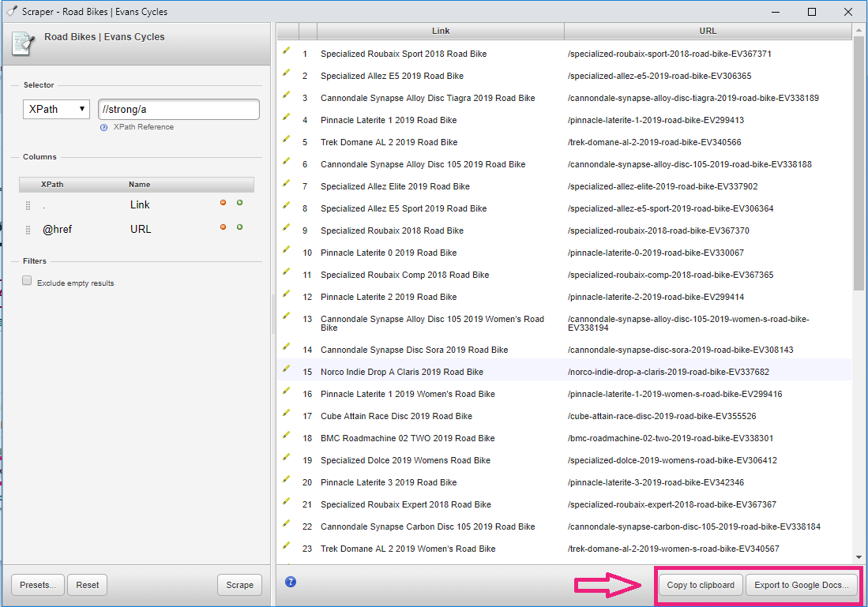Click the results vertical scrollbar thumb
Viewport: 868px width, 607px height.
(x=859, y=163)
